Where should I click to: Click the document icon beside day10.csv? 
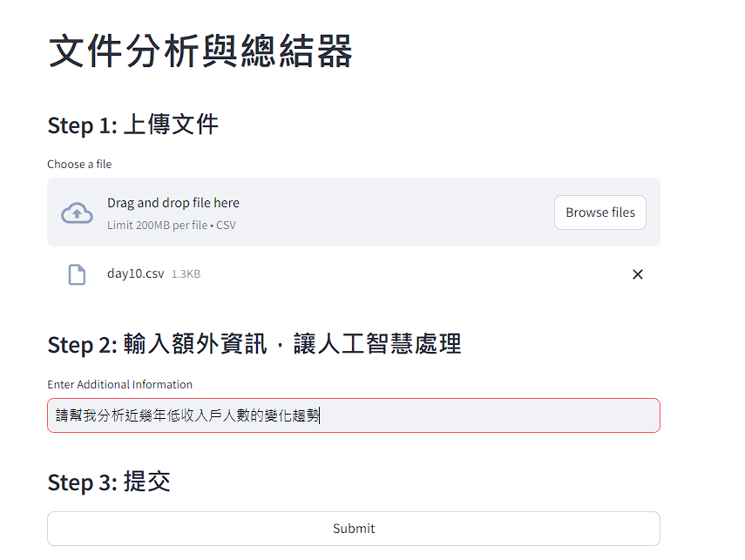(77, 274)
